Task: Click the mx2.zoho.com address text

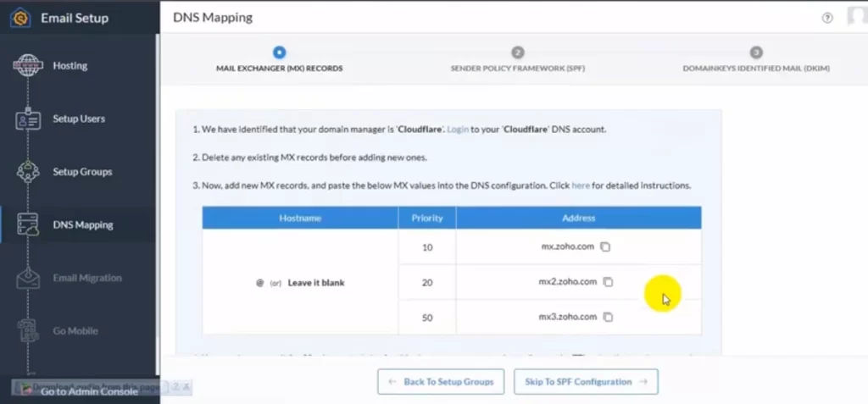Action: [x=567, y=282]
